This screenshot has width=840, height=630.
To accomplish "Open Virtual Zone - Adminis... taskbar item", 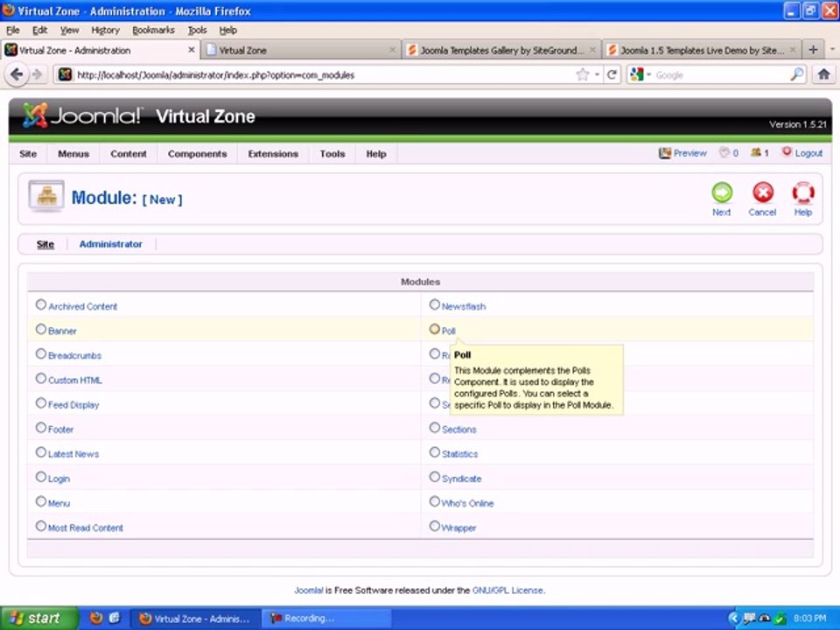I will click(197, 619).
